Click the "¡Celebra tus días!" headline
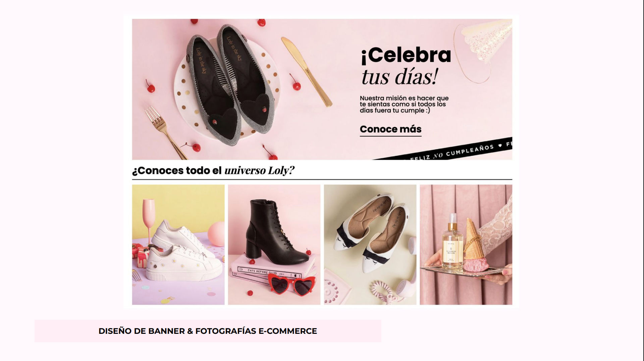 [406, 66]
